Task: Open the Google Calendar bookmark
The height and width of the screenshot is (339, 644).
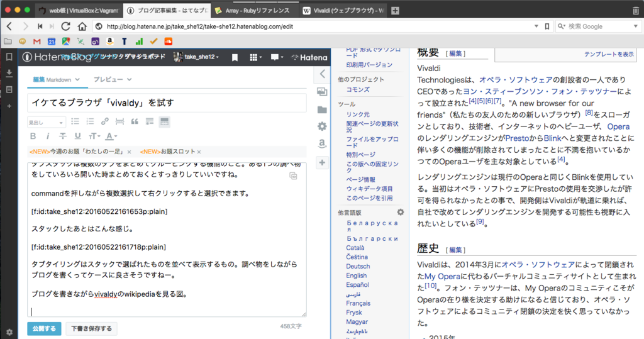Action: coord(52,42)
